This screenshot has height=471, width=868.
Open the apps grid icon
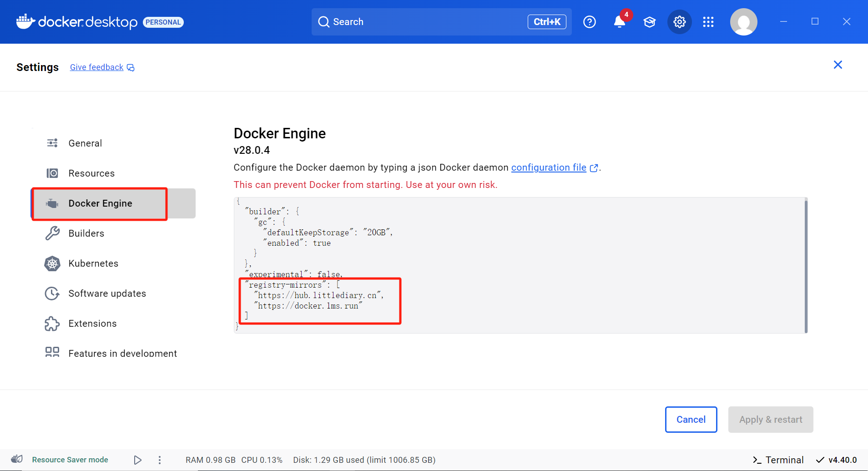[708, 22]
